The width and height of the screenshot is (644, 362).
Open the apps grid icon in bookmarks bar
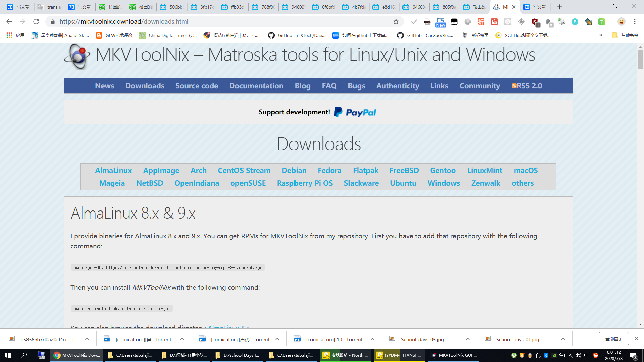(9, 35)
